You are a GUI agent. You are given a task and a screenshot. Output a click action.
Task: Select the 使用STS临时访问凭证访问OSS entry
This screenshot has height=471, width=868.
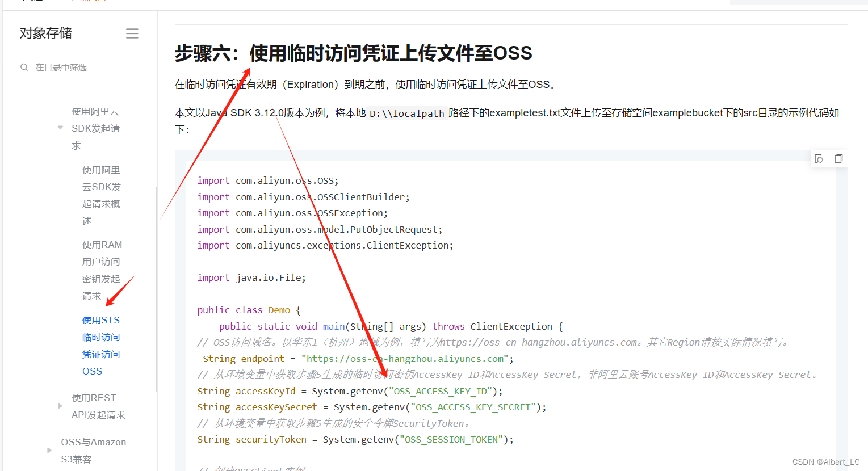(x=101, y=345)
